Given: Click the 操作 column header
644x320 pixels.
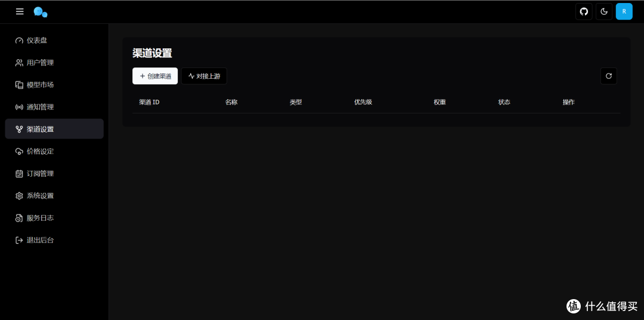Looking at the screenshot, I should pos(569,103).
